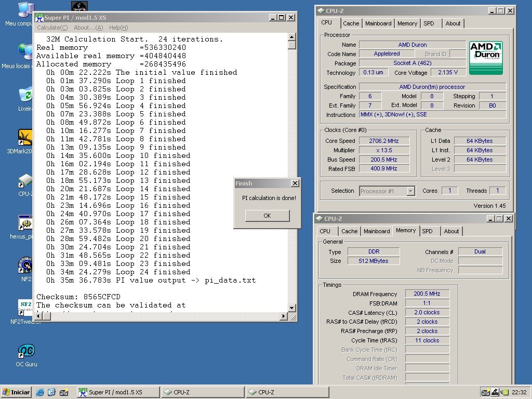The image size is (532, 399).
Task: Launch the NF2Tweaker desktop shortcut
Action: click(x=25, y=308)
